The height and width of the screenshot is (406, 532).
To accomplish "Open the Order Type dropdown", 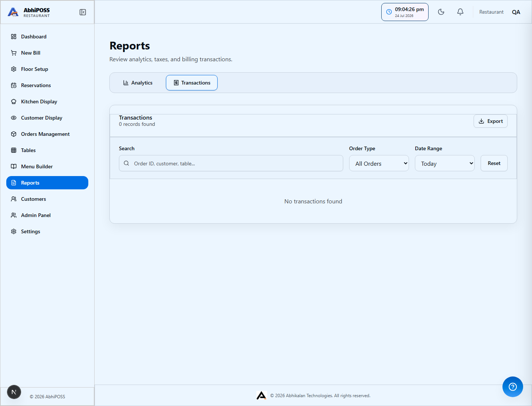I will (x=379, y=163).
